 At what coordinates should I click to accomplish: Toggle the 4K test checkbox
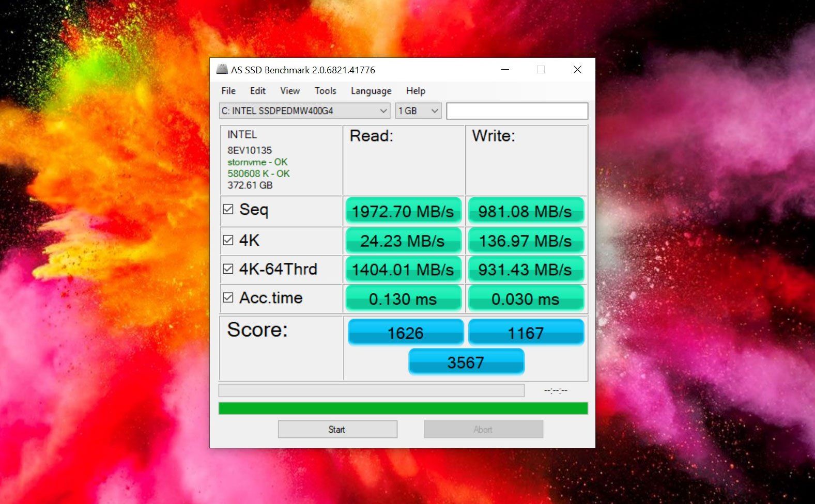tap(228, 240)
